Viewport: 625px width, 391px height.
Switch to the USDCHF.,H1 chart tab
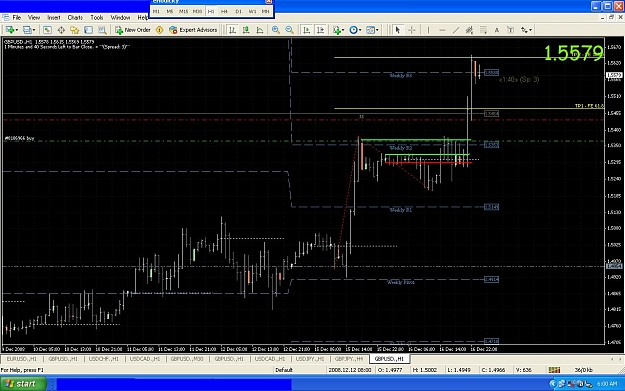pyautogui.click(x=103, y=359)
